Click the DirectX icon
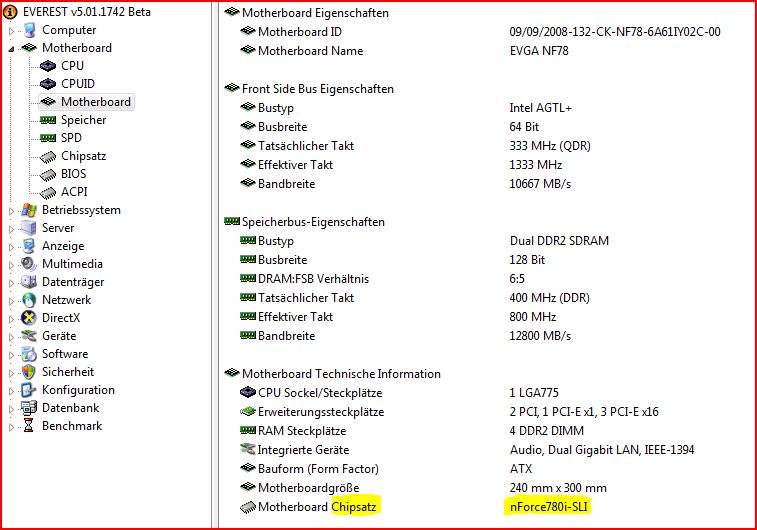The width and height of the screenshot is (757, 530). coord(29,318)
